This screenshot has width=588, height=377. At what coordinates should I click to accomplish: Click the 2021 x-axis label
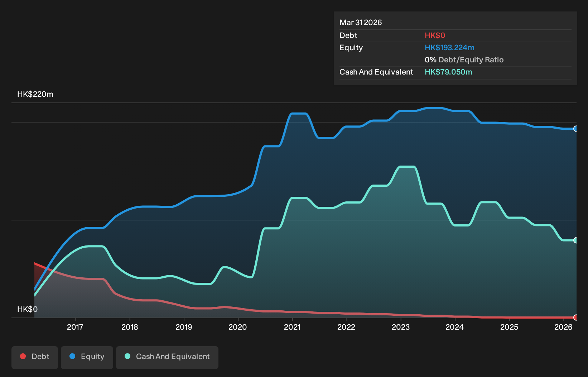pyautogui.click(x=292, y=327)
